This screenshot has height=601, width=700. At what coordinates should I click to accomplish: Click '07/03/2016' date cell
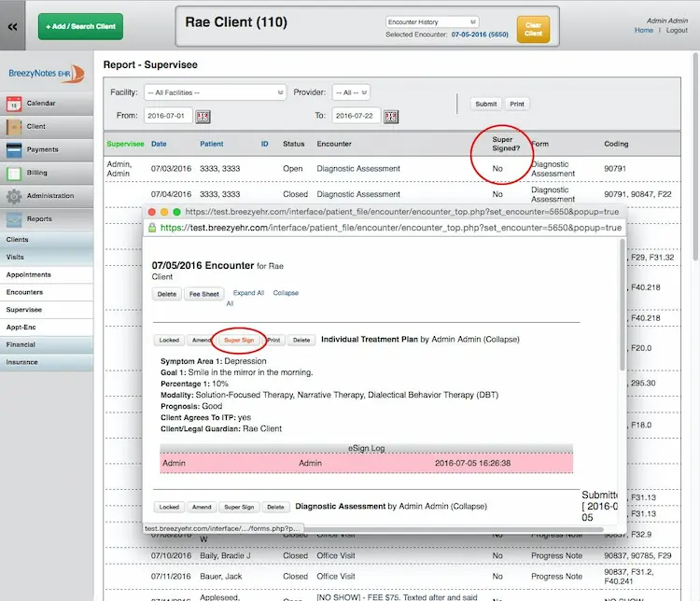(171, 169)
